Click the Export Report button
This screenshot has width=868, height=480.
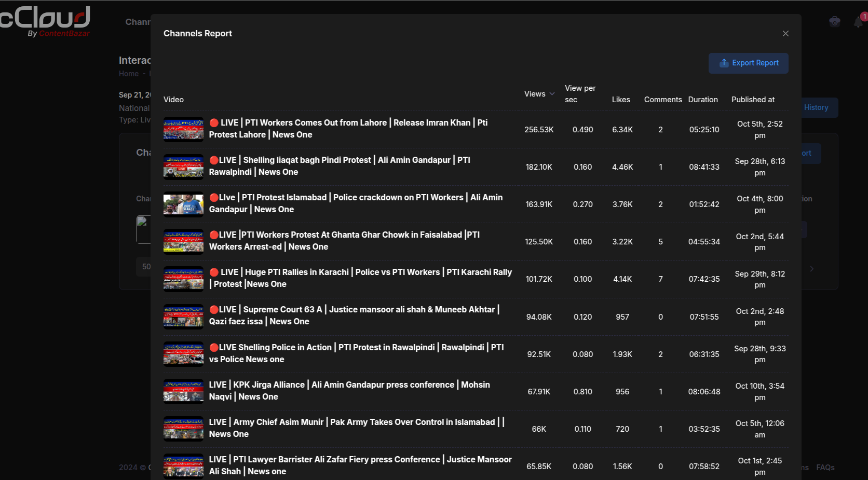click(x=748, y=63)
